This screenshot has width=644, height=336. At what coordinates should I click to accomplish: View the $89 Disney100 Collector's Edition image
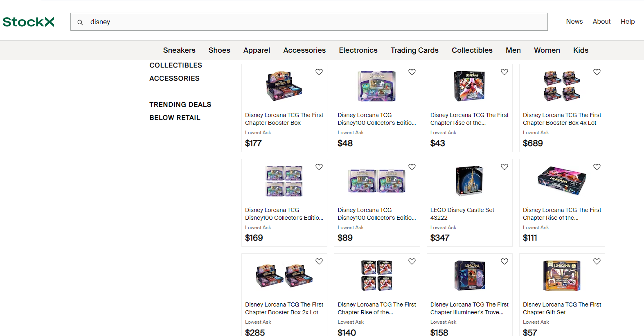(377, 181)
